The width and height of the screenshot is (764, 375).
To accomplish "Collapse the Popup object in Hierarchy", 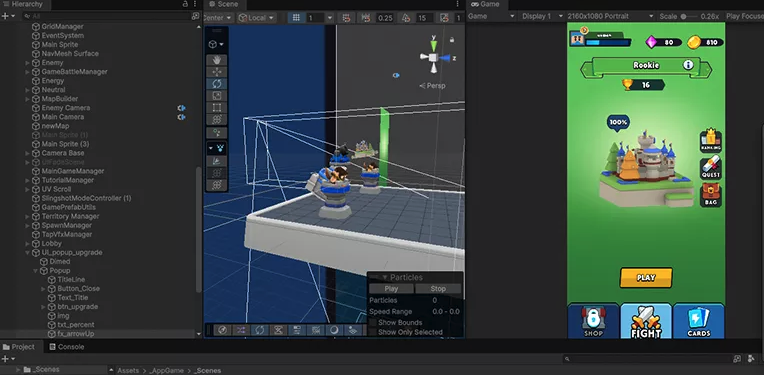I will pos(36,270).
